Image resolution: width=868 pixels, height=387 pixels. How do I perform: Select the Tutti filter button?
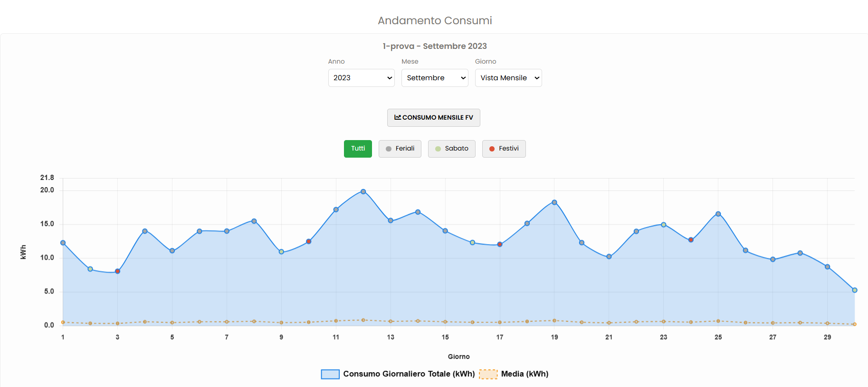click(358, 149)
